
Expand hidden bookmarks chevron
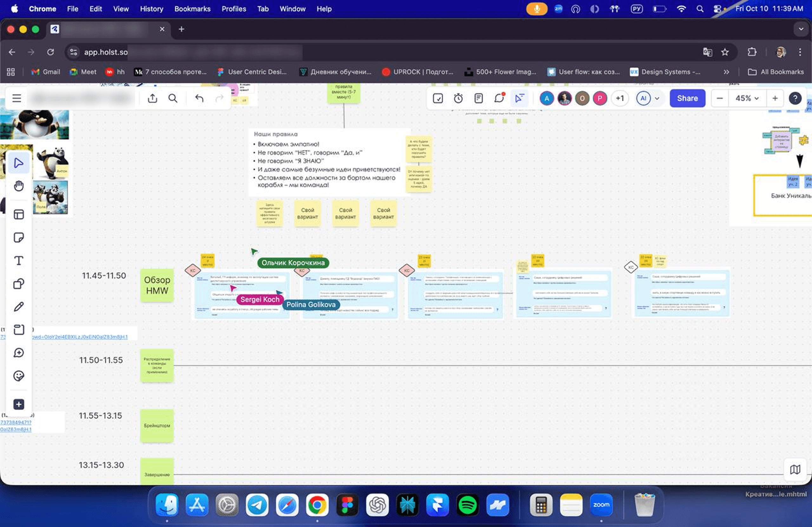pos(726,72)
